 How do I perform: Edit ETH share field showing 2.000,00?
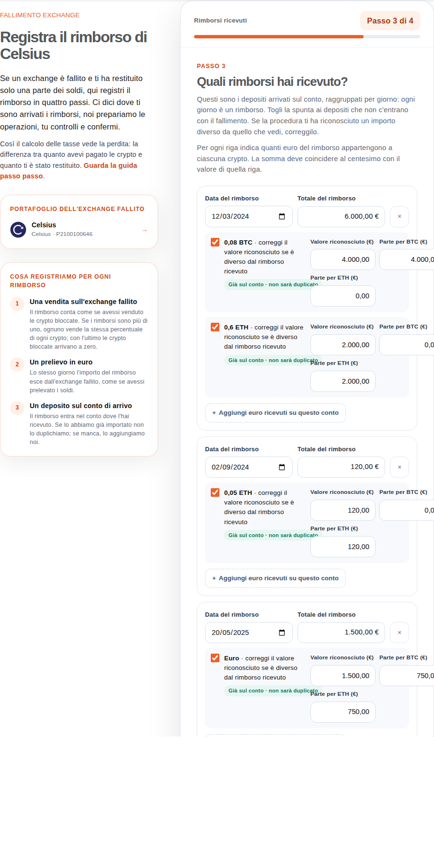pos(343,381)
